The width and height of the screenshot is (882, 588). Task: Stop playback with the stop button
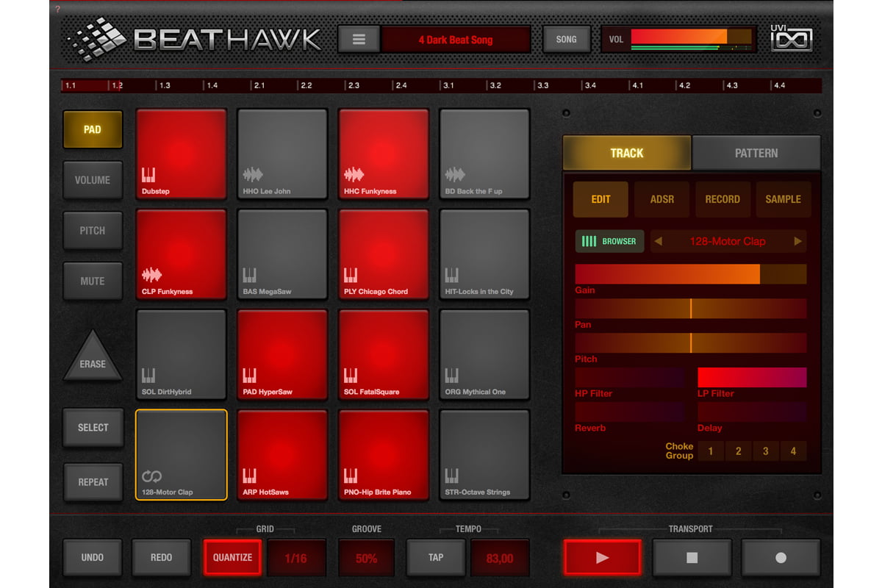coord(692,558)
